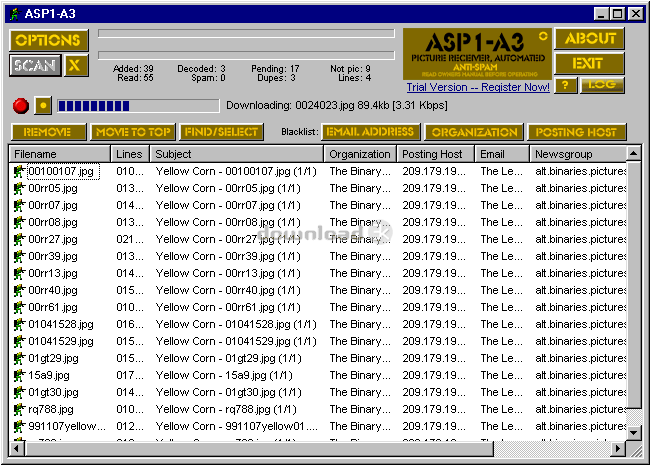Click the icon beside 00rr13.jpg

point(19,273)
